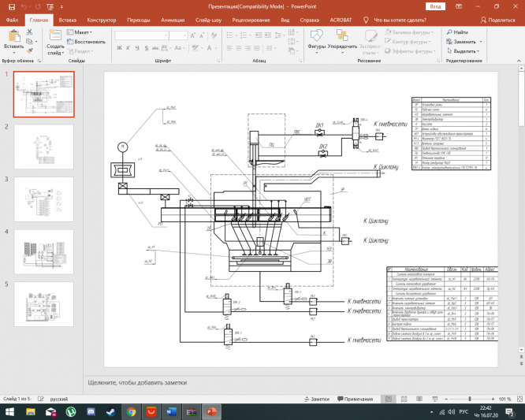Screen dimensions: 525x420
Task: Click the Поделиться share button
Action: [497, 18]
